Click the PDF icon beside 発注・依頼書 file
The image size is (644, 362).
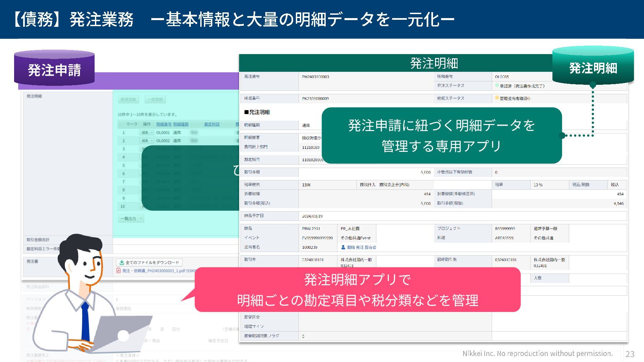pyautogui.click(x=118, y=270)
